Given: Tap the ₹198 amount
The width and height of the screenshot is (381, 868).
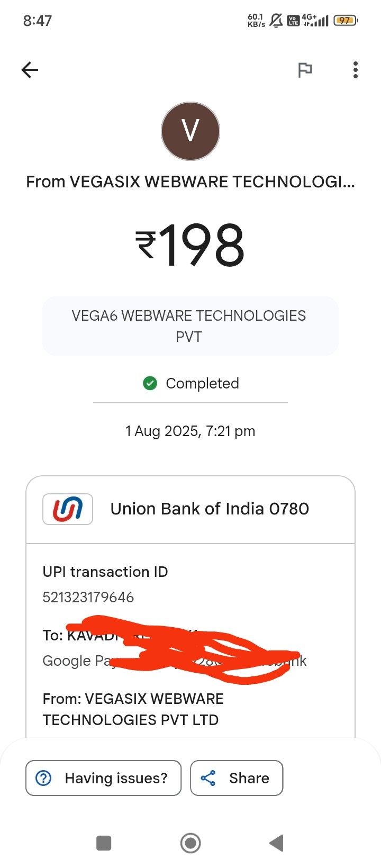Looking at the screenshot, I should [x=190, y=245].
